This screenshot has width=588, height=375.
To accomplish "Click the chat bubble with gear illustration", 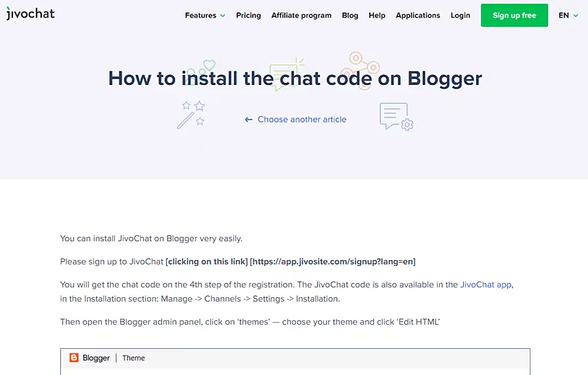I will pyautogui.click(x=396, y=117).
